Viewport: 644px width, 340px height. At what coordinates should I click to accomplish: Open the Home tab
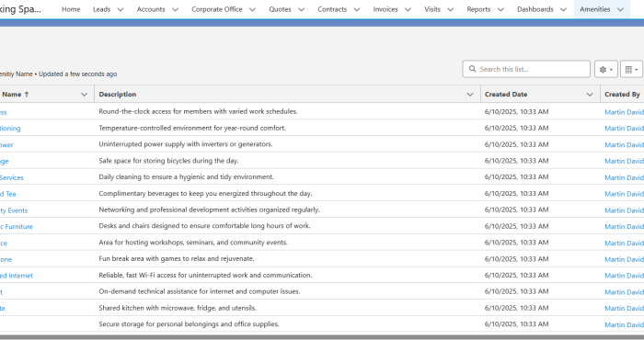71,9
